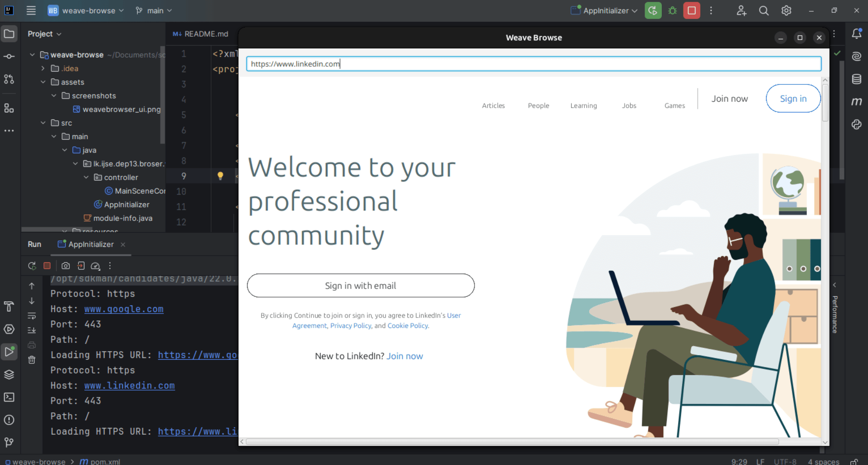The image size is (868, 465).
Task: Debug AppInitializer with bug icon
Action: pyautogui.click(x=673, y=10)
